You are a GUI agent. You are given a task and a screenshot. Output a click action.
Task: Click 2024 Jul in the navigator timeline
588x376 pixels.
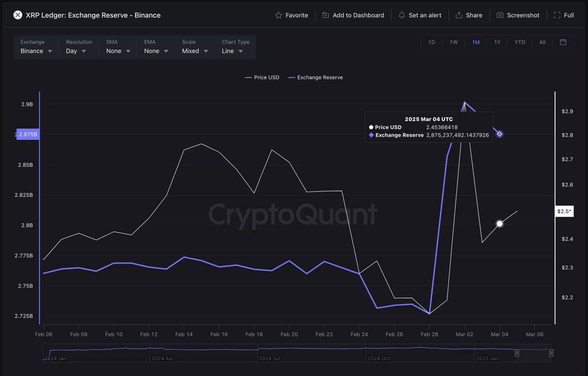[x=269, y=358]
